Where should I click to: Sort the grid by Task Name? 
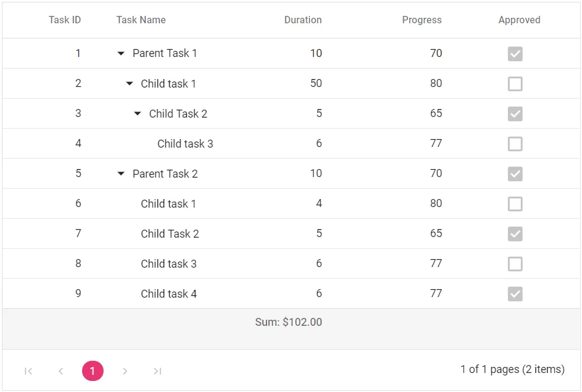(140, 20)
